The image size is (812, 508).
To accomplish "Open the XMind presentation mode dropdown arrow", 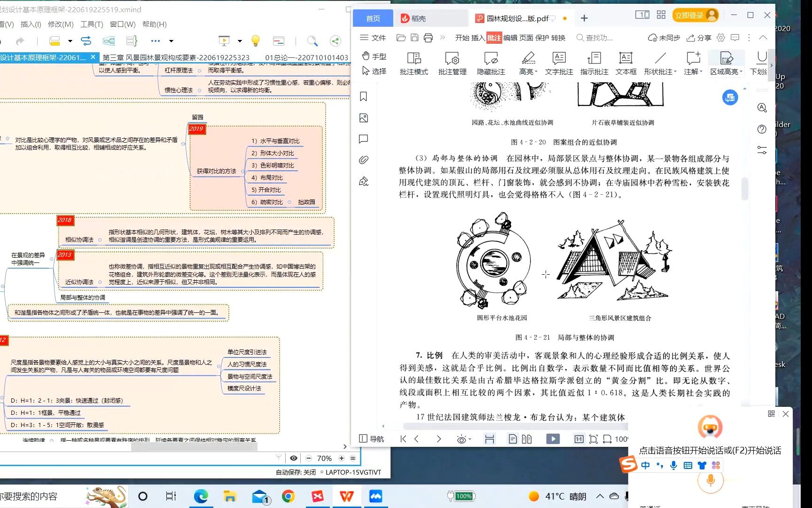I will pyautogui.click(x=240, y=41).
